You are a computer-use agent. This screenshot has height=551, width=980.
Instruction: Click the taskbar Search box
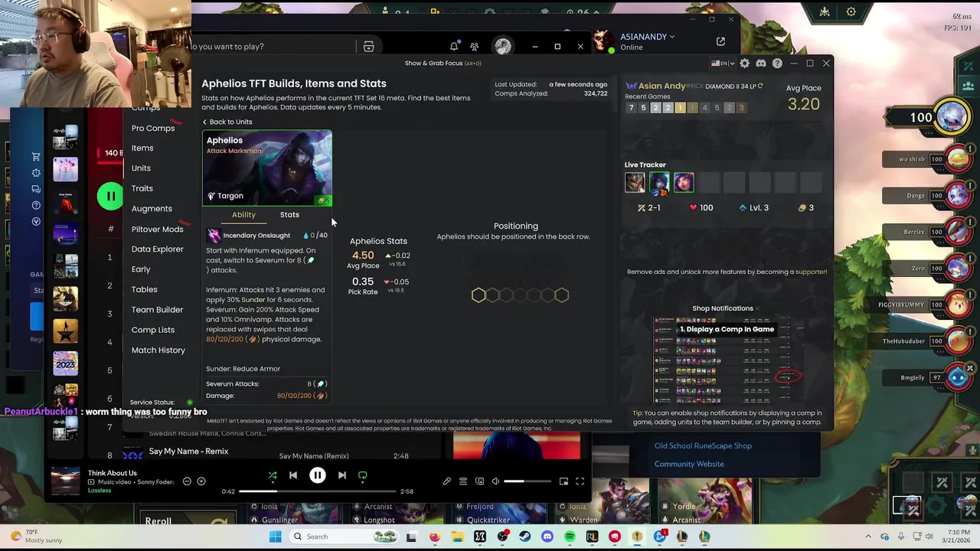(x=345, y=536)
